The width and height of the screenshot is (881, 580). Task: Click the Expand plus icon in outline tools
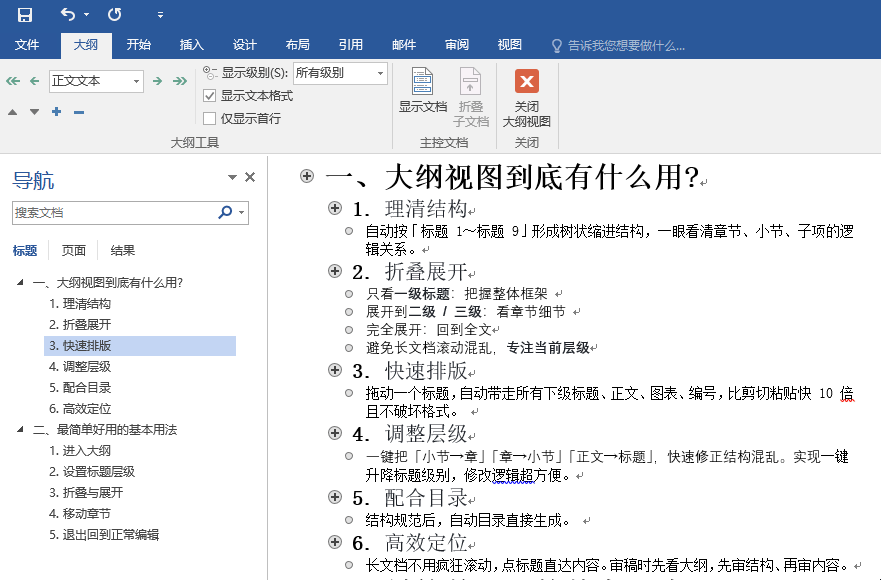[56, 112]
